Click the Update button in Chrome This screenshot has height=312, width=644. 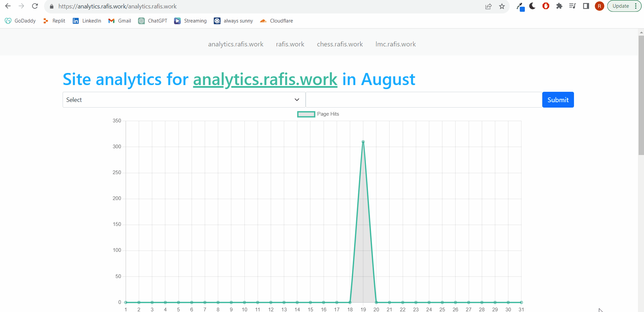coord(621,6)
